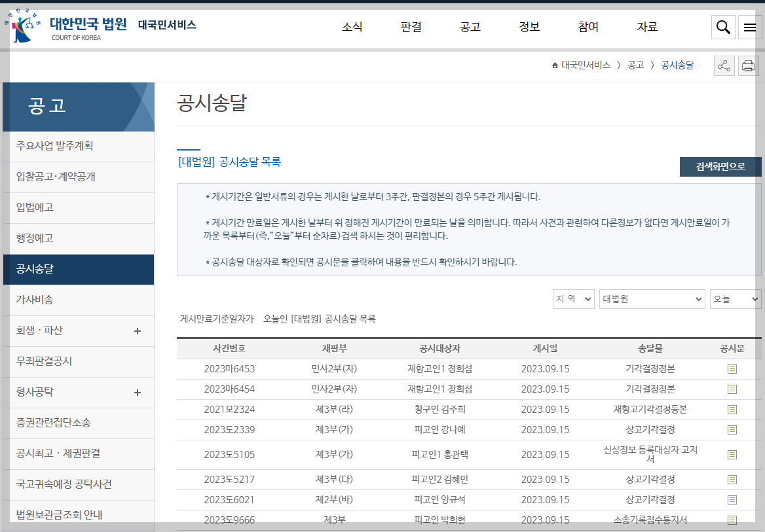The height and width of the screenshot is (532, 765).
Task: Open notice document for case 2023도5105
Action: pyautogui.click(x=732, y=455)
